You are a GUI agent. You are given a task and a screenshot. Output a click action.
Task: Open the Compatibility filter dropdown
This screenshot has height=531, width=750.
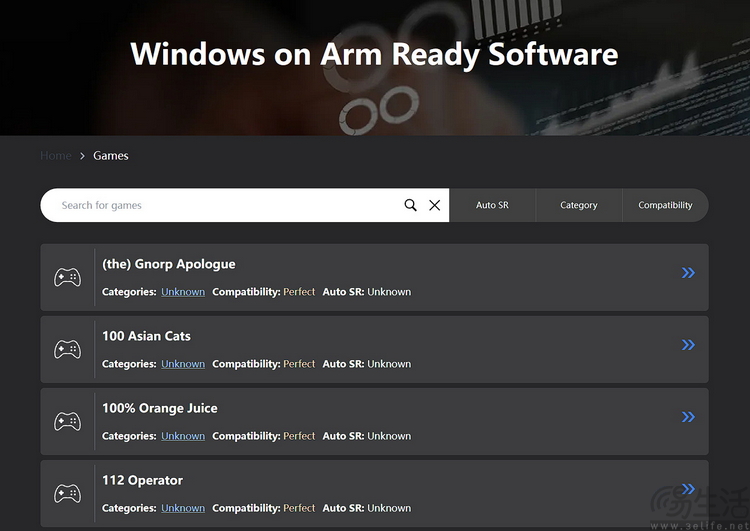[x=665, y=205]
